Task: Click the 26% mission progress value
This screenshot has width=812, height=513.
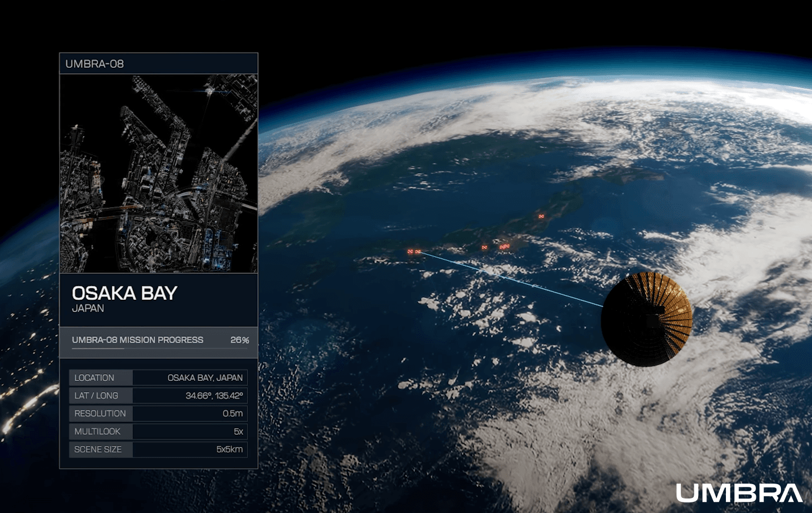Action: (x=239, y=340)
